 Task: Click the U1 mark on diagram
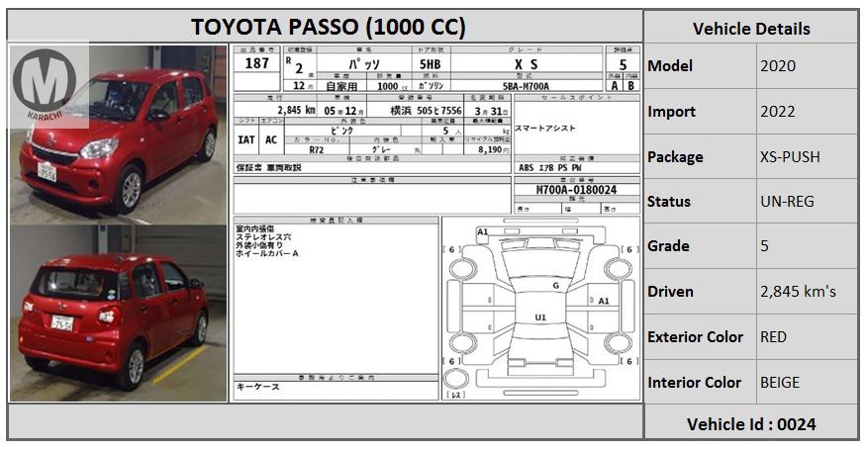540,317
